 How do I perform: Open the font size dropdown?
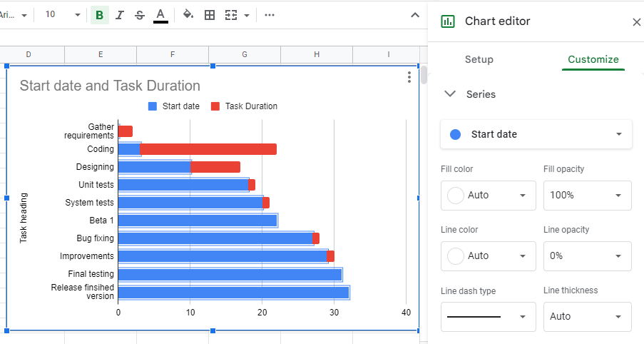tap(63, 15)
